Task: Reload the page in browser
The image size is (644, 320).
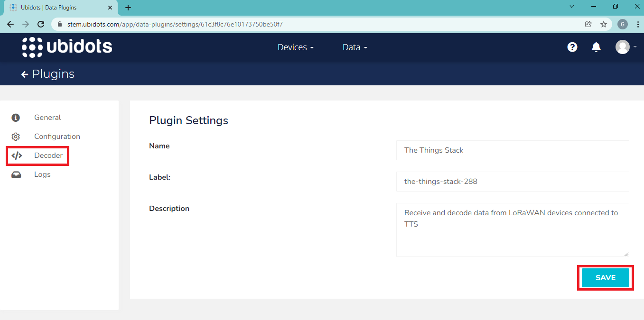Action: (41, 24)
